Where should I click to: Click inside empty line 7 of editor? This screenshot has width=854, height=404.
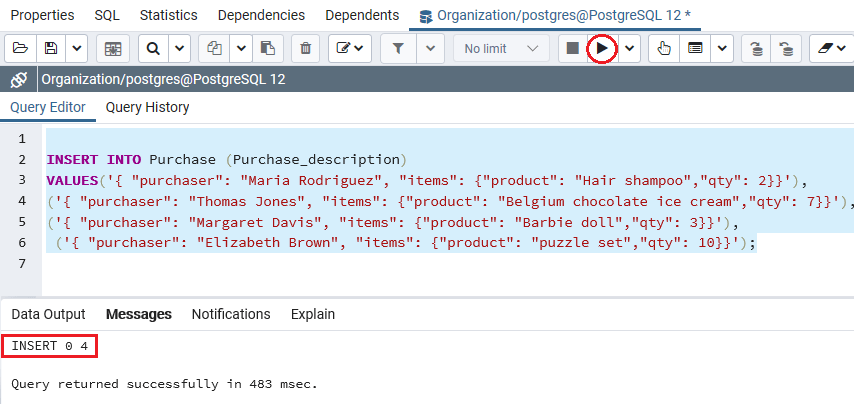pyautogui.click(x=300, y=263)
